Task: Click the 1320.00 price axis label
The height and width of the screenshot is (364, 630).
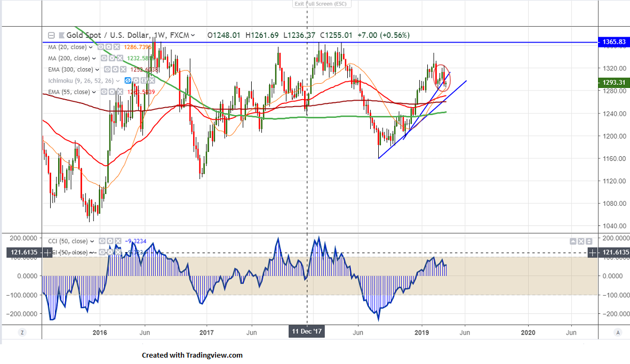Action: 615,68
